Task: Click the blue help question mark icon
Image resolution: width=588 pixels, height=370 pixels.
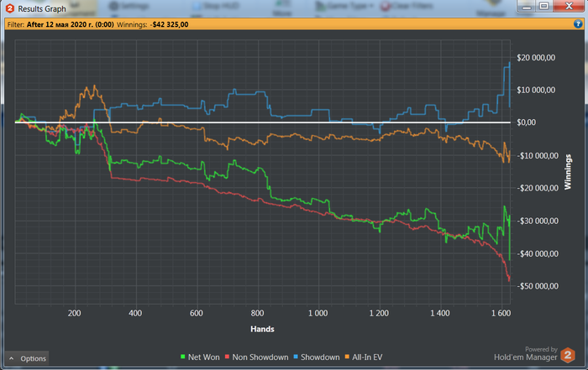Action: coord(578,24)
